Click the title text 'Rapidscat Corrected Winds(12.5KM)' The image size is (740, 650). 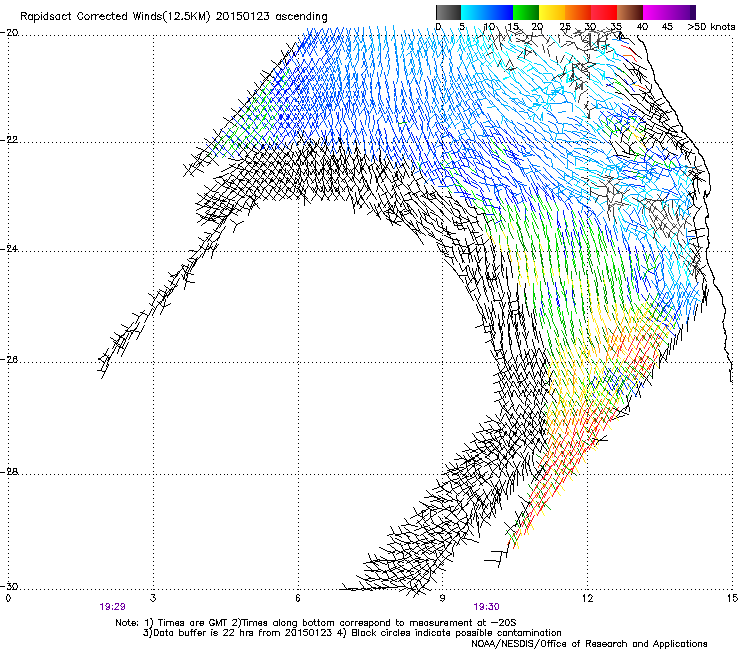[115, 17]
